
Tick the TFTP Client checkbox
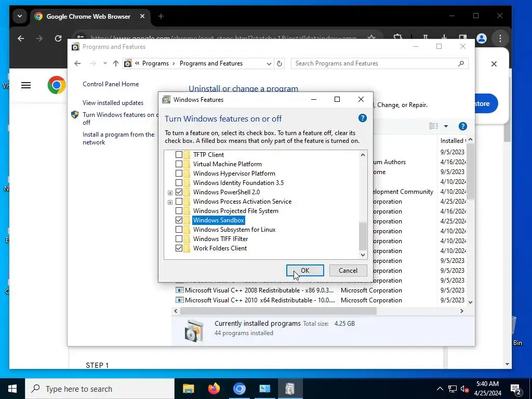click(179, 155)
